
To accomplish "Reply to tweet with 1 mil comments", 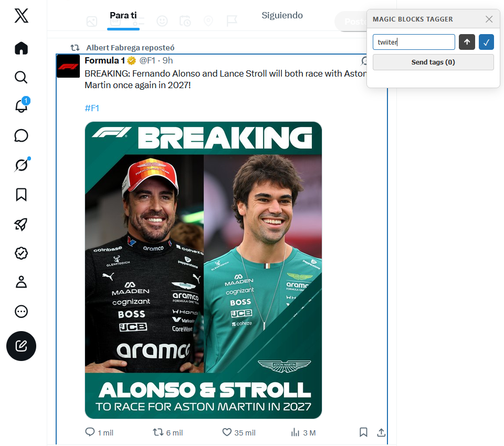I will 99,432.
